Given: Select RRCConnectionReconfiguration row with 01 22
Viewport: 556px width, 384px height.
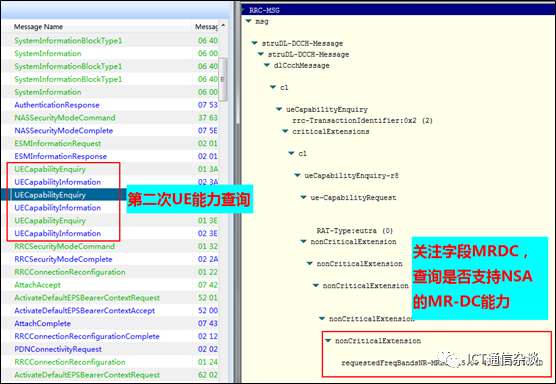Looking at the screenshot, I should pyautogui.click(x=70, y=272).
